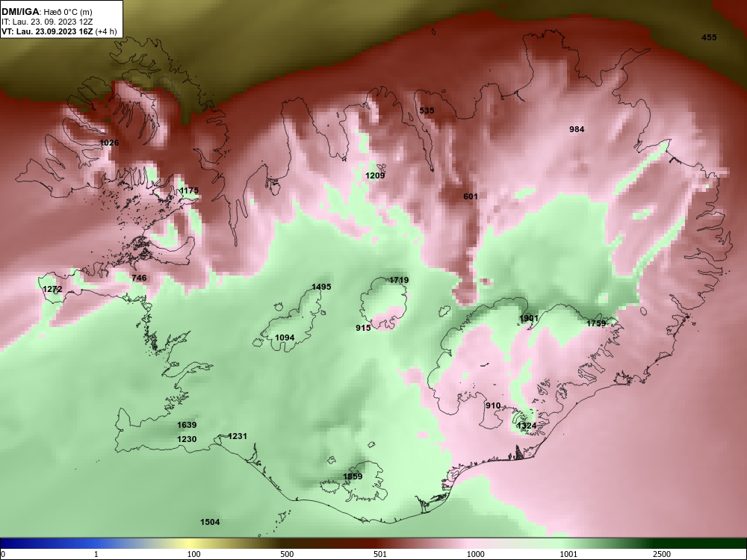Click the map value 1026
This screenshot has height=560, width=747.
point(110,143)
